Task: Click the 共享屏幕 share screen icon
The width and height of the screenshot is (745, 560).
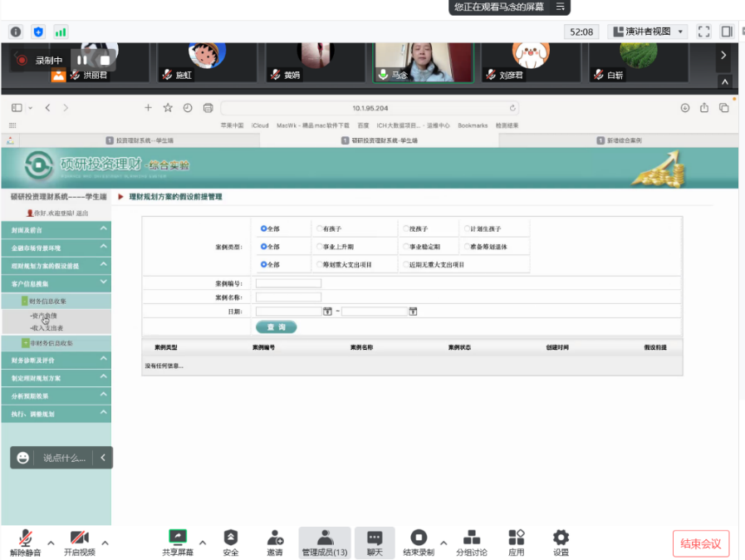Action: point(178,538)
